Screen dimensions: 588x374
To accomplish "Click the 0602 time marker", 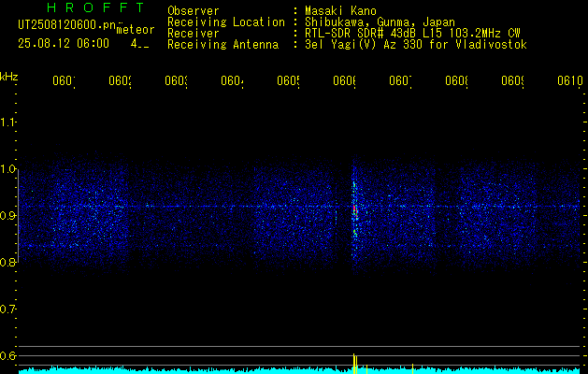I will pos(120,81).
